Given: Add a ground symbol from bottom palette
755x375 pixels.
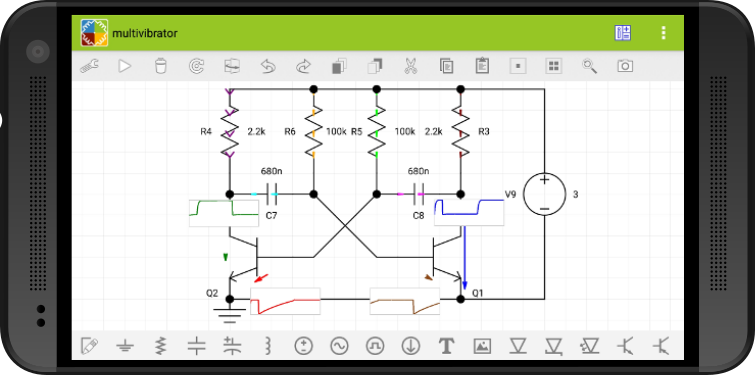Looking at the screenshot, I should click(x=125, y=345).
